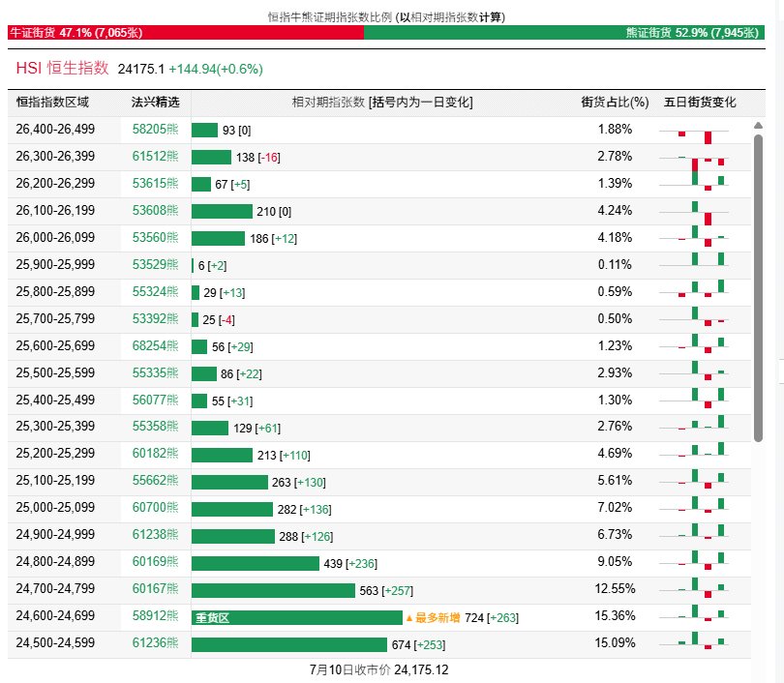Click the red bull street share bar
The width and height of the screenshot is (784, 683).
tap(186, 33)
